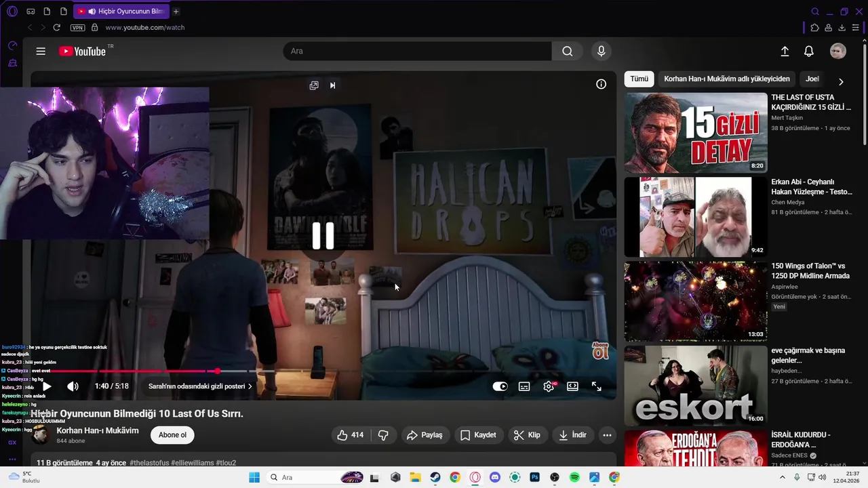Image resolution: width=868 pixels, height=488 pixels.
Task: Open a new browser tab
Action: pyautogui.click(x=176, y=12)
